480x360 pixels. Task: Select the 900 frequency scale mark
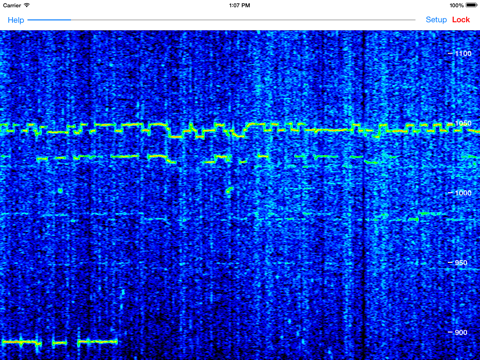click(x=458, y=332)
